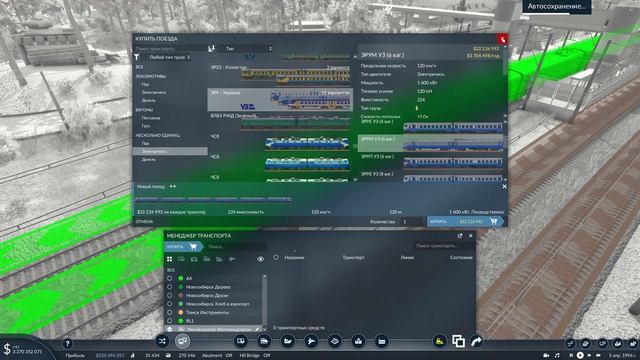Choose Пассажир under Вагоны
Image resolution: width=640 pixels, height=360 pixels.
click(151, 118)
